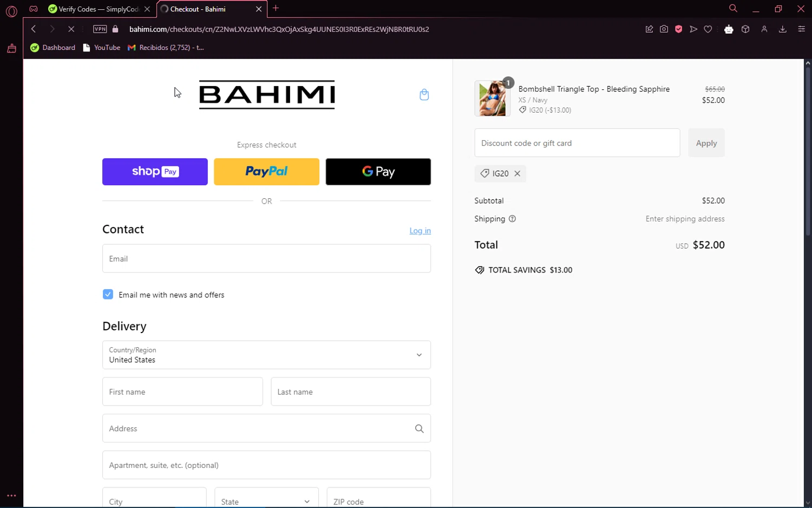Open the snapshot camera icon
The width and height of the screenshot is (812, 508).
664,29
